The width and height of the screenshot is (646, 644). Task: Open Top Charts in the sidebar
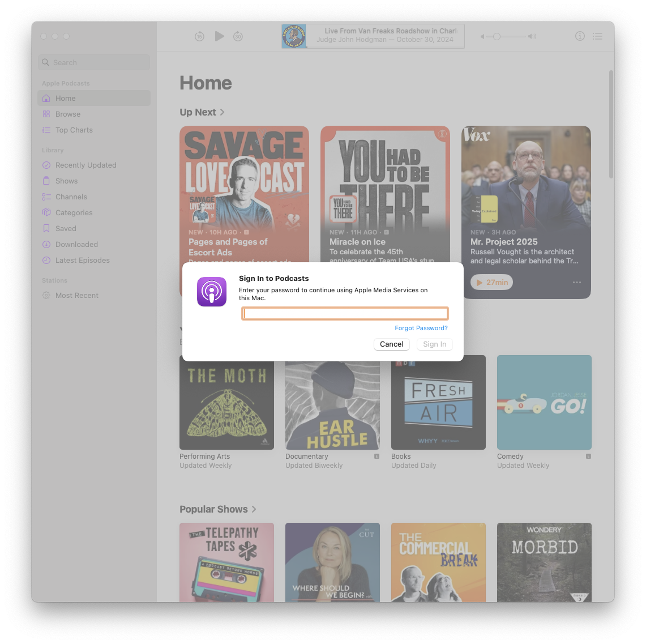point(94,130)
